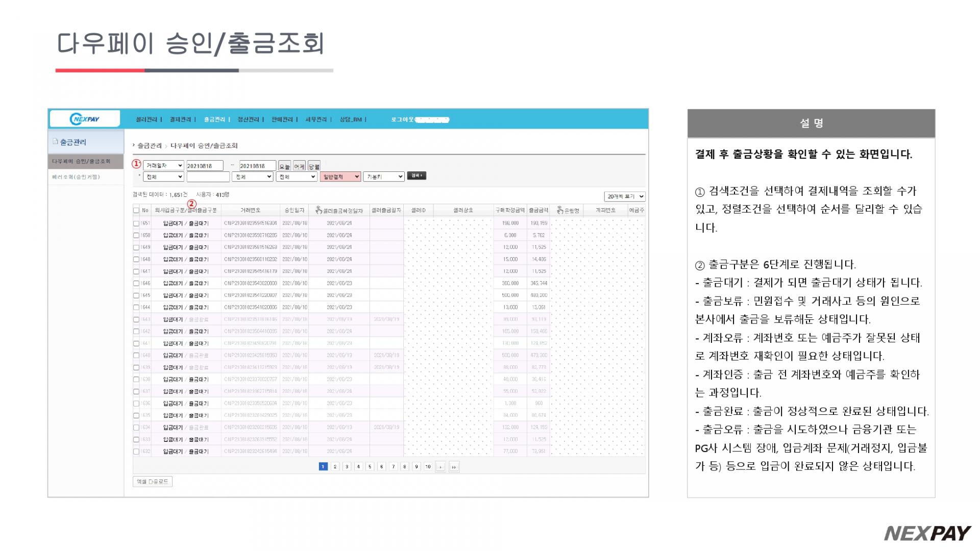Image resolution: width=980 pixels, height=551 pixels.
Task: Check the checkbox for row No 1650
Action: [x=136, y=235]
